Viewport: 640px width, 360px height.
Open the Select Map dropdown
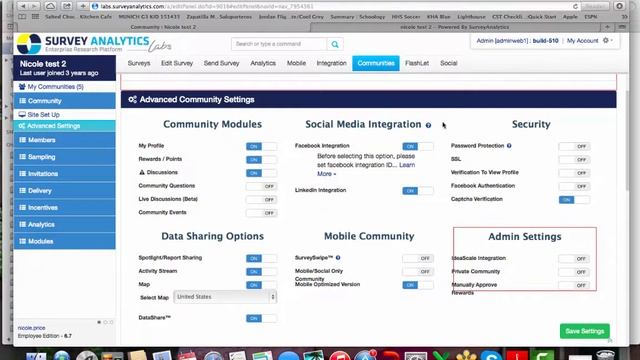point(225,297)
